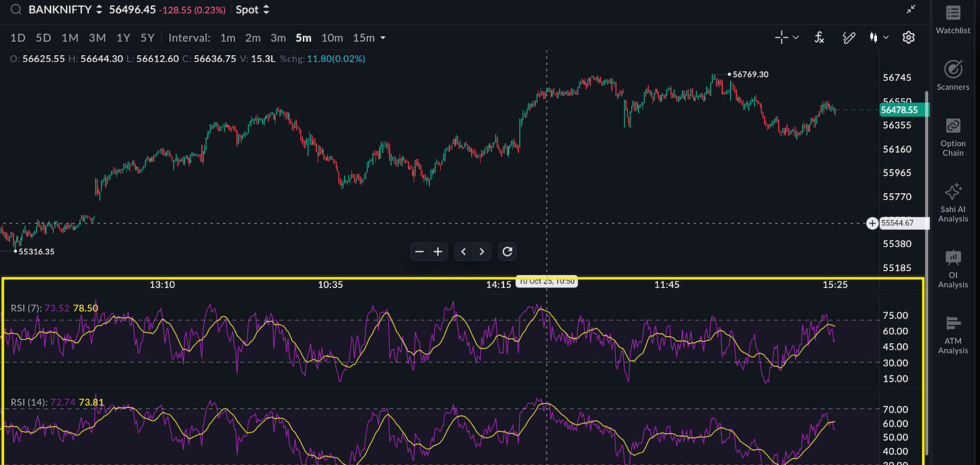The width and height of the screenshot is (980, 465).
Task: Click the search magnifier icon
Action: [15, 9]
